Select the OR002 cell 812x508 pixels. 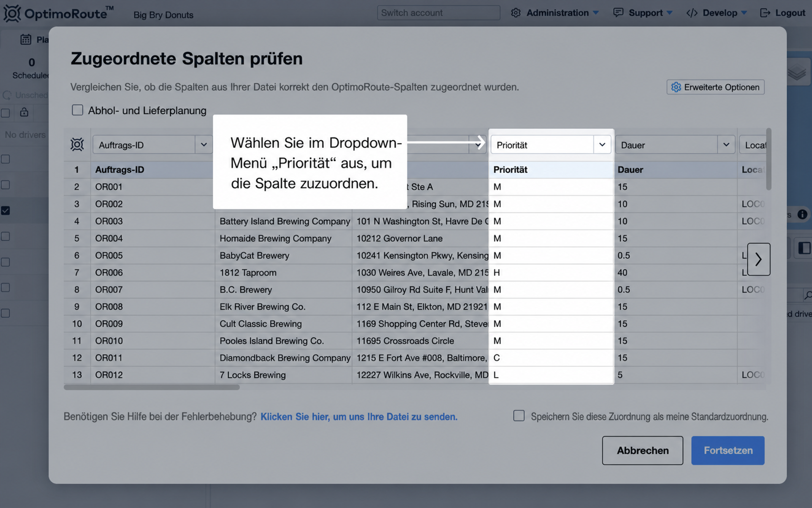153,204
